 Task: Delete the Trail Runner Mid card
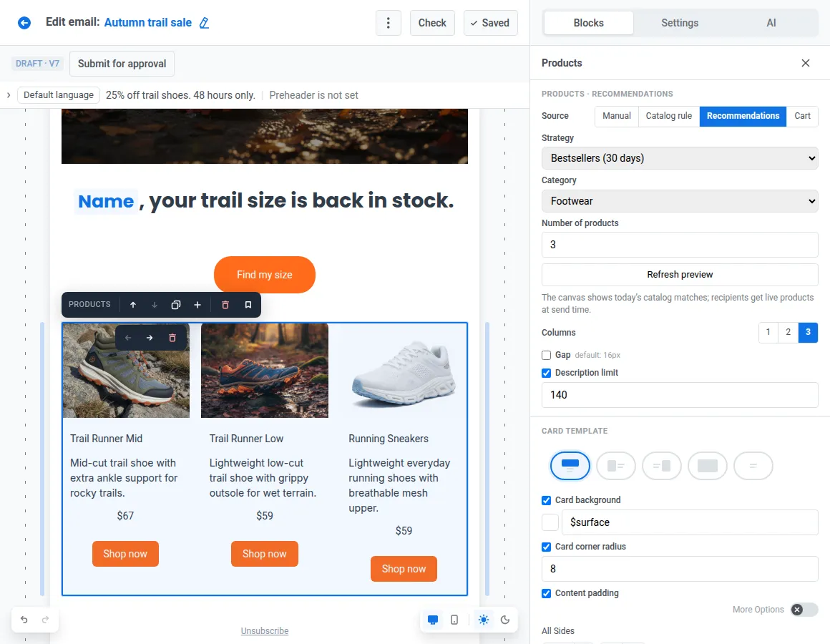(x=172, y=338)
